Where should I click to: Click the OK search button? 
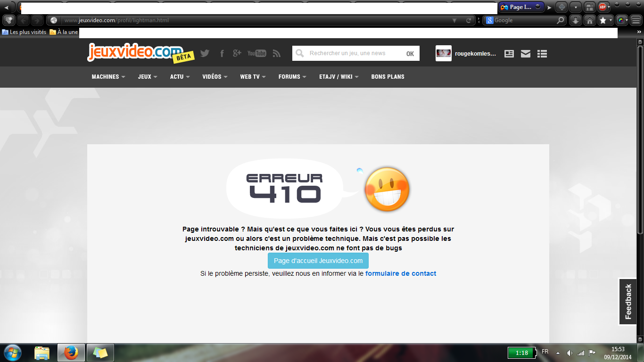tap(410, 54)
